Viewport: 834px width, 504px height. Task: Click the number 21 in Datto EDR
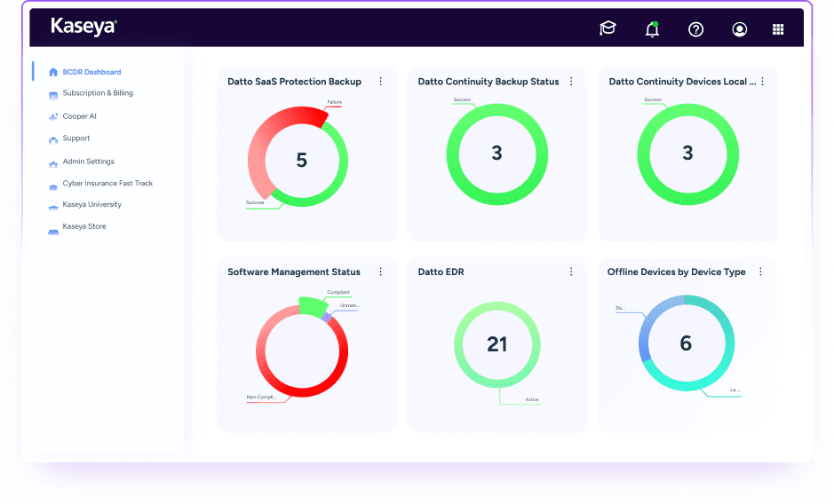pos(496,344)
